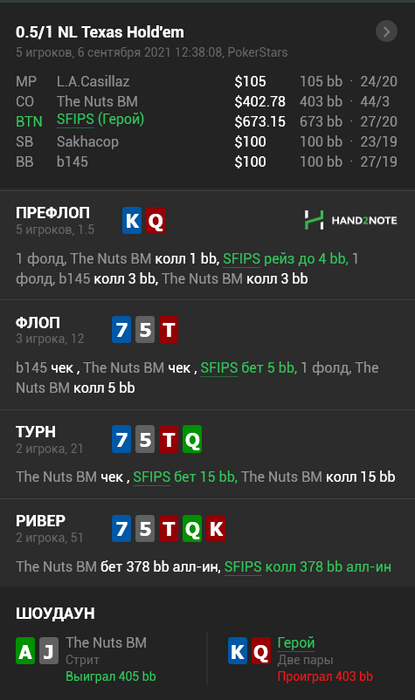Click the red Q preflop hole card

tap(155, 221)
